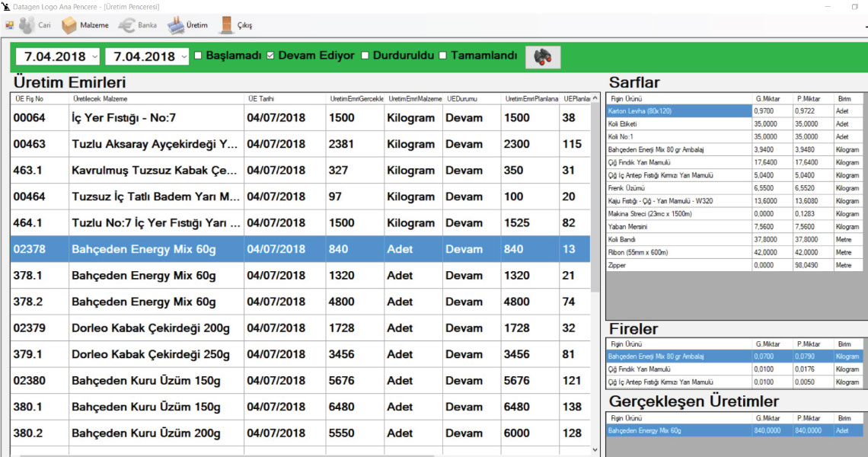Select Çiğ İç Antep Fıstığı row in Fireler

click(x=735, y=382)
